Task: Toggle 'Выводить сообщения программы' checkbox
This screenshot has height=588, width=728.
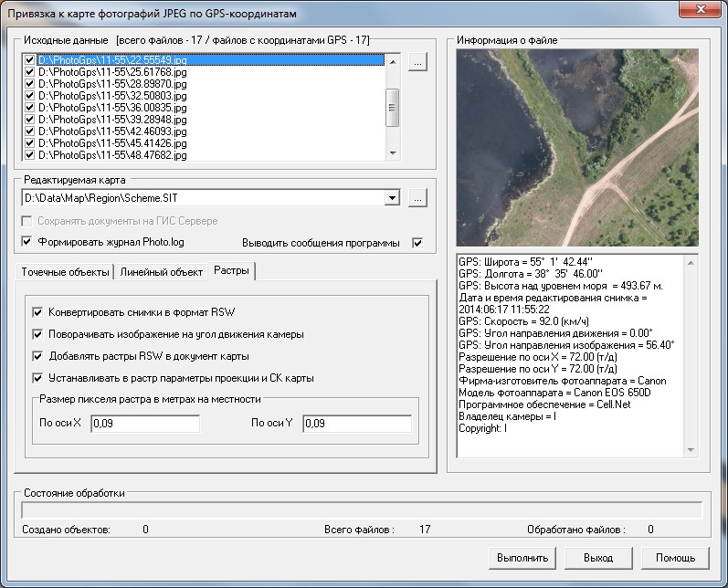Action: (x=417, y=243)
